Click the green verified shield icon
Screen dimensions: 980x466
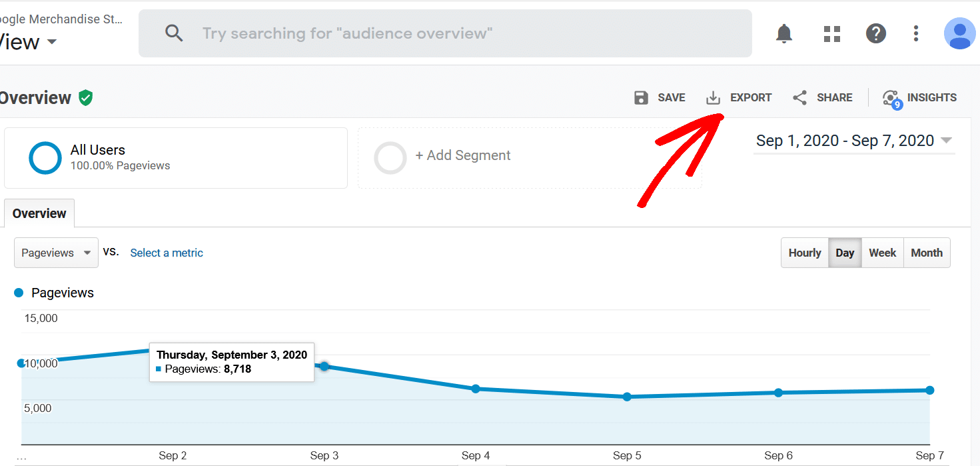(x=85, y=98)
